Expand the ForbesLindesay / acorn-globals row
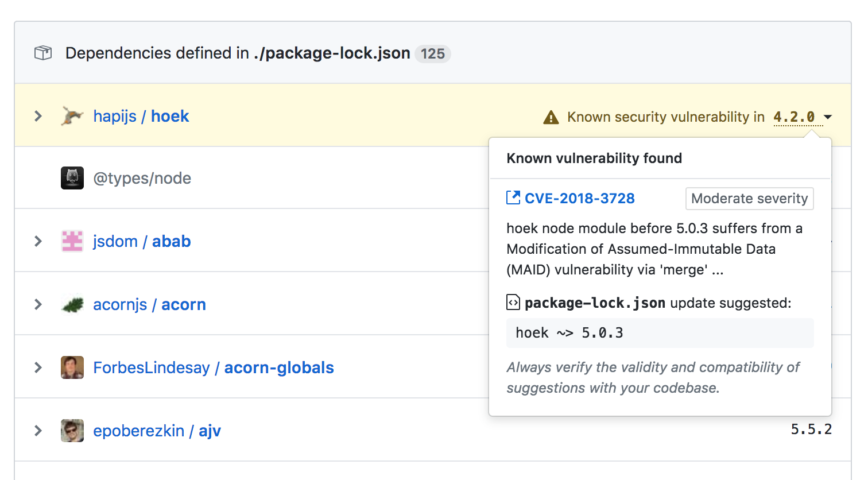 [38, 367]
